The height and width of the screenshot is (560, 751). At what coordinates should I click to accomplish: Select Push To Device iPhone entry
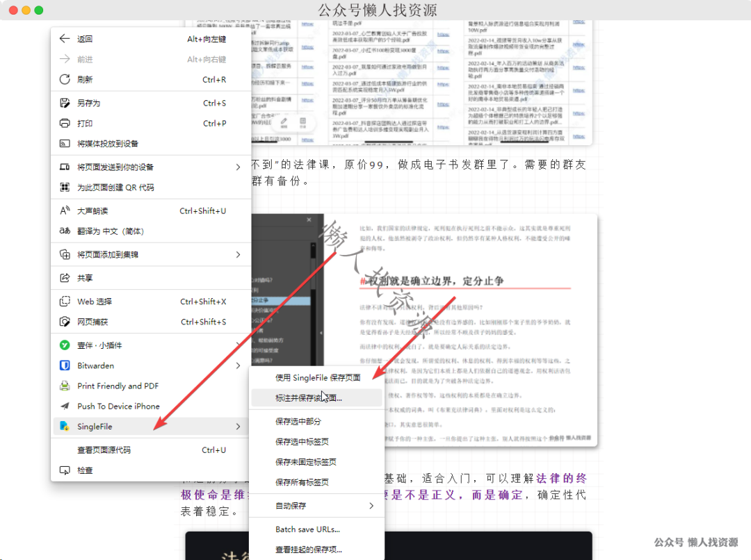click(x=151, y=406)
